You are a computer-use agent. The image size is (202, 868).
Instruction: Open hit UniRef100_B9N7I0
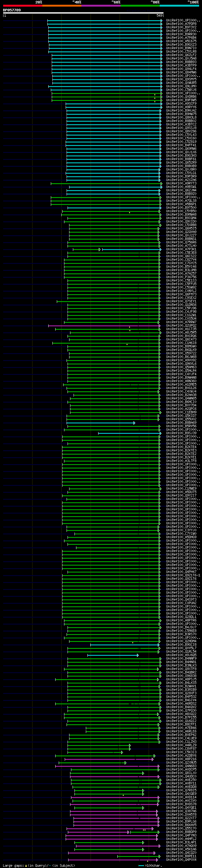[181, 48]
